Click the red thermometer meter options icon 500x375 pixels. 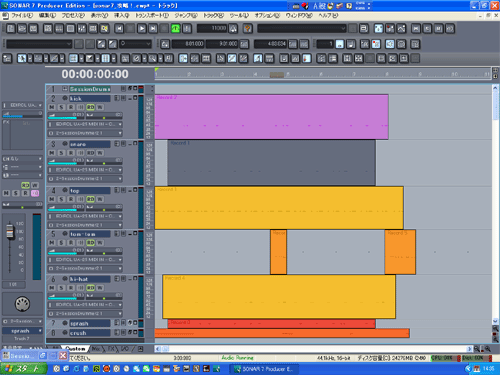(x=307, y=59)
